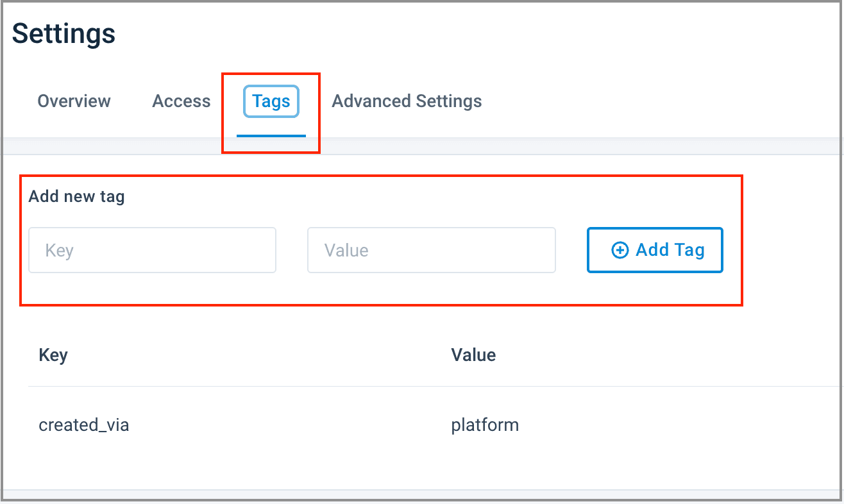Viewport: 844px width, 504px height.
Task: Open the Overview tab
Action: coord(74,101)
